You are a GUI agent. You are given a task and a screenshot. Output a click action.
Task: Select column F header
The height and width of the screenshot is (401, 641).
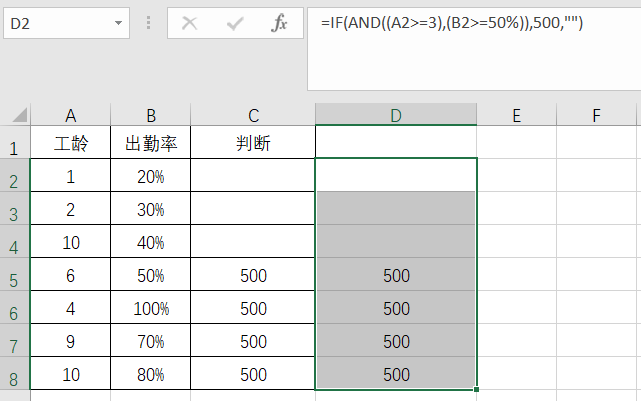coord(596,116)
